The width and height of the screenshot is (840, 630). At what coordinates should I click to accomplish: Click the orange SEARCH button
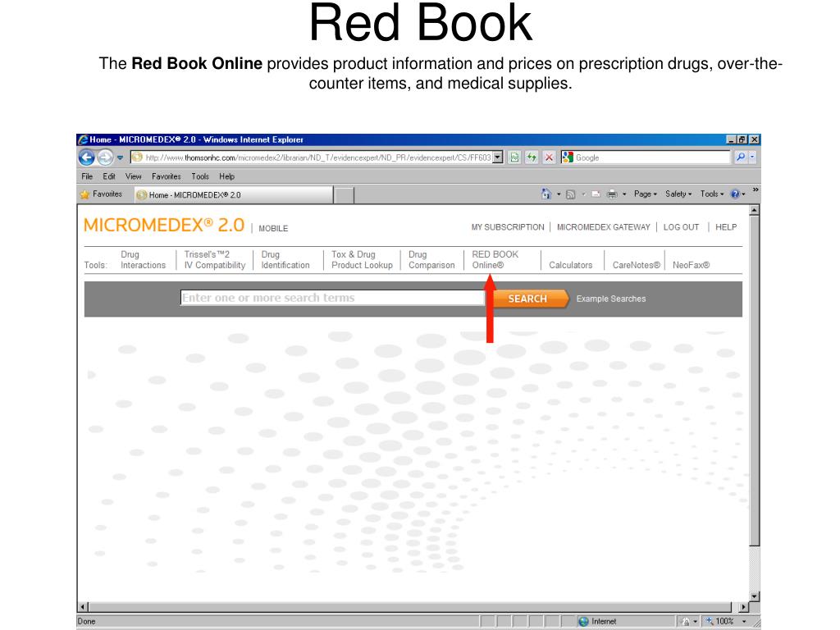tap(530, 299)
